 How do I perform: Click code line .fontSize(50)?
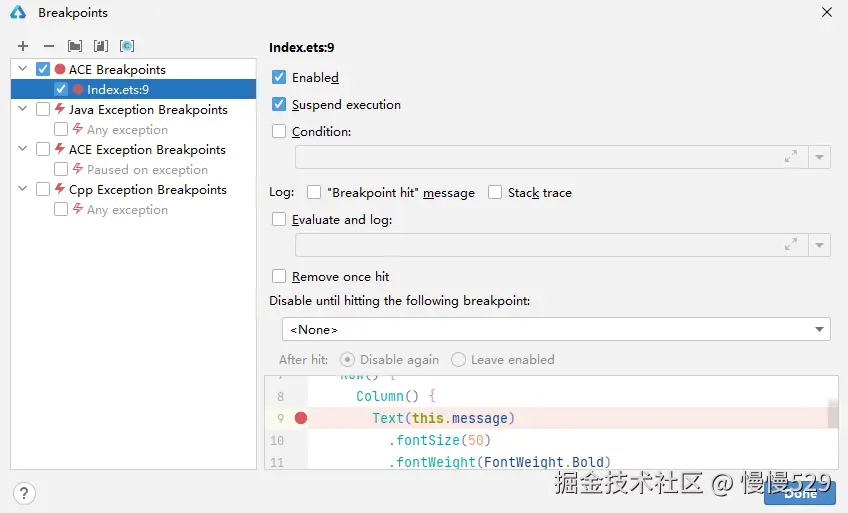coord(439,440)
